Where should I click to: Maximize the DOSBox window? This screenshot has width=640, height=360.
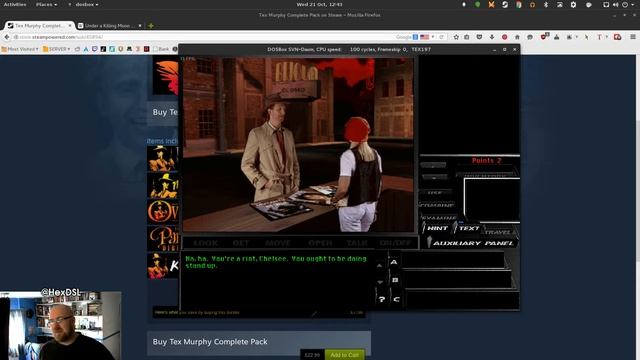[504, 49]
